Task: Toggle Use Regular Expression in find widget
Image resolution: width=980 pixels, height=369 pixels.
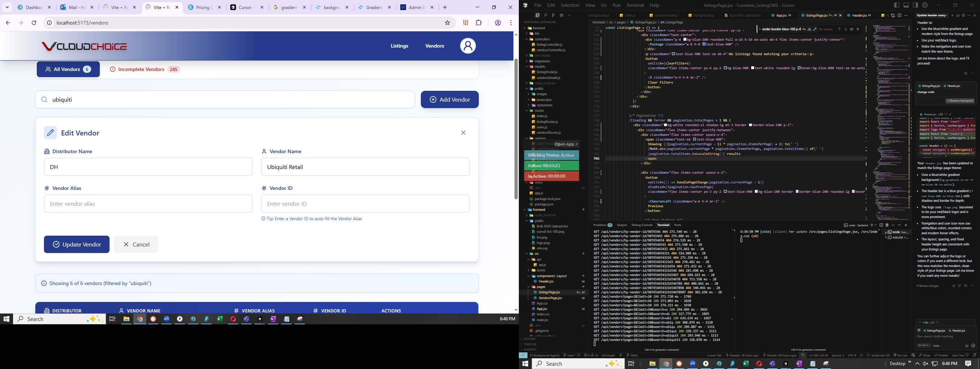Action: [x=815, y=29]
